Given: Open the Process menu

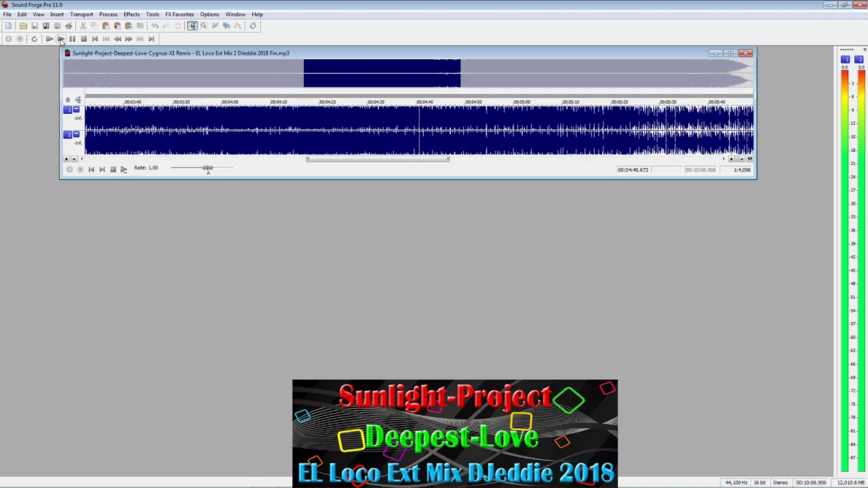Looking at the screenshot, I should click(x=108, y=14).
